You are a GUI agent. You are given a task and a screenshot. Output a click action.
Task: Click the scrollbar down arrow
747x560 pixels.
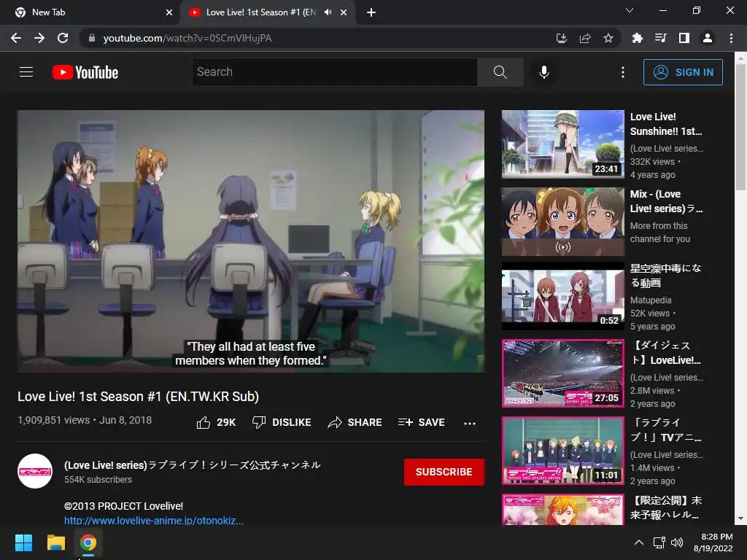point(740,518)
